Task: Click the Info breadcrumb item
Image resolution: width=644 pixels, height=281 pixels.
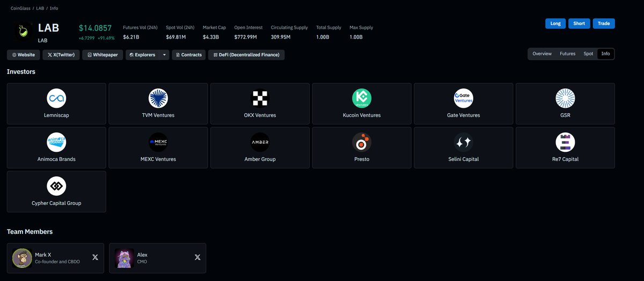Action: tap(54, 8)
